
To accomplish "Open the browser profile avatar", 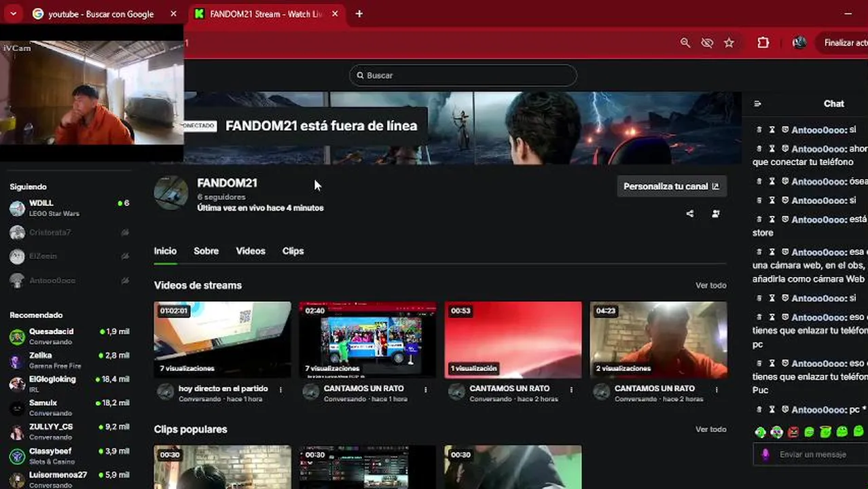I will tap(799, 43).
